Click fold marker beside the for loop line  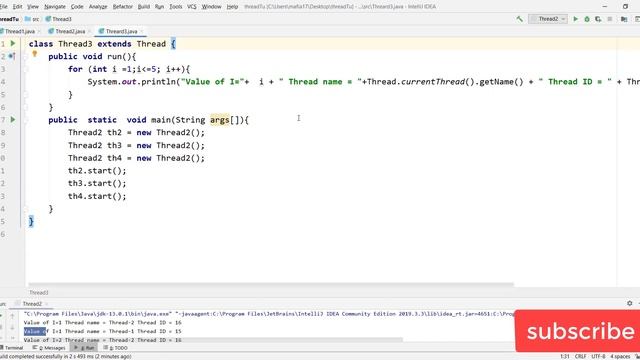click(x=26, y=69)
